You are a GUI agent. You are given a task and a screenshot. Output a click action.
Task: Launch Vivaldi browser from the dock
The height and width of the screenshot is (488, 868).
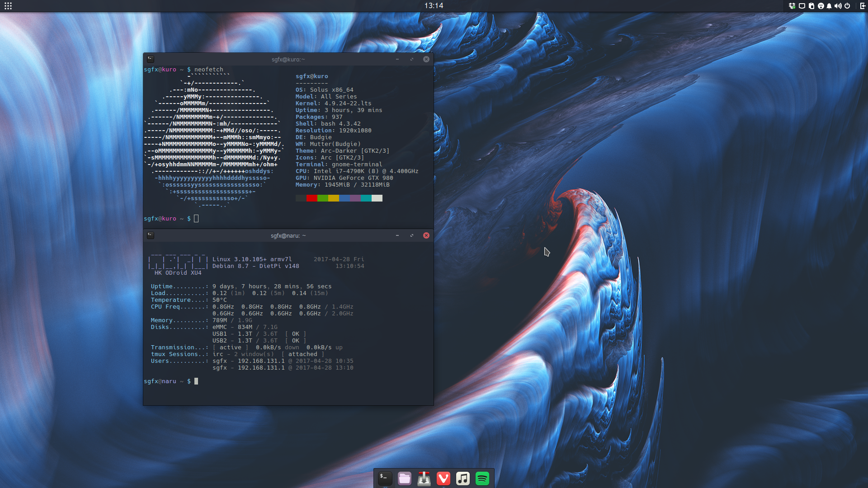443,478
